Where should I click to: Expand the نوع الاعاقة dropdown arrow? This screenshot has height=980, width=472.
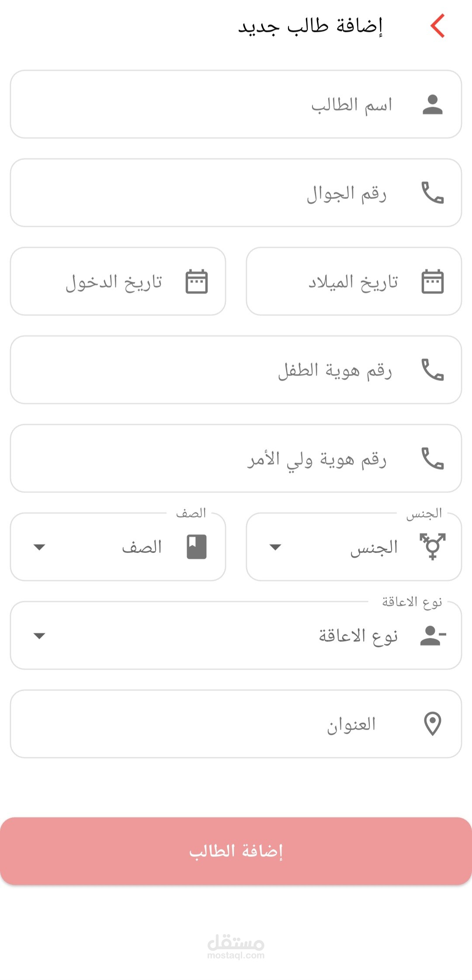pyautogui.click(x=39, y=636)
